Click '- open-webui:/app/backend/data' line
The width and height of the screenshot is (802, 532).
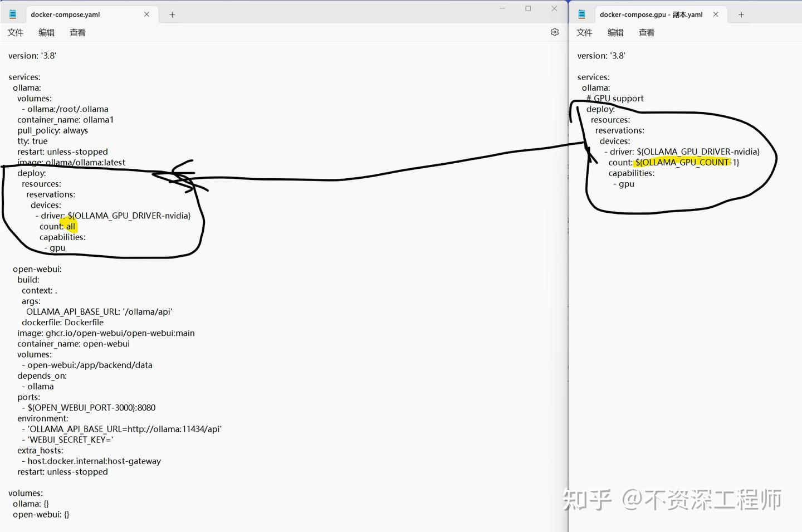[x=87, y=365]
